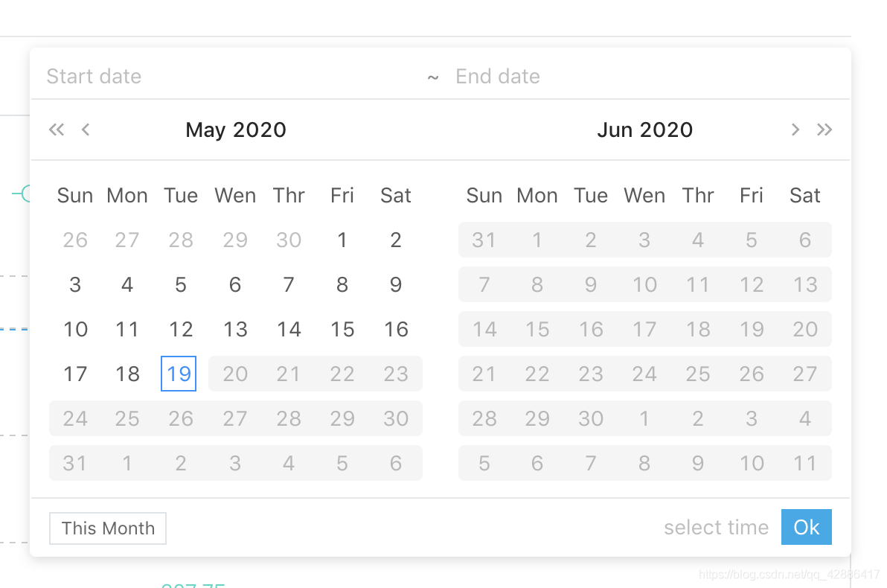Open the May 2020 month selector
Viewport: 887px width, 588px height.
tap(236, 130)
